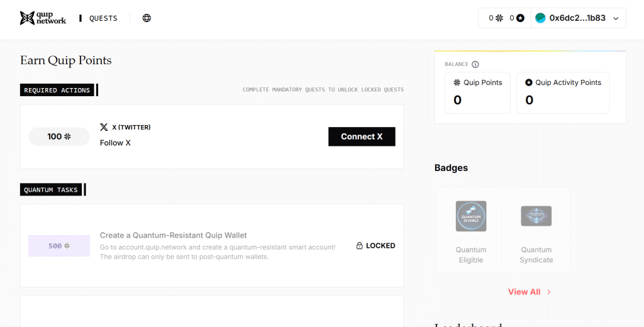Click the X (Twitter) logo icon
Viewport: 644px width, 327px height.
(x=104, y=128)
